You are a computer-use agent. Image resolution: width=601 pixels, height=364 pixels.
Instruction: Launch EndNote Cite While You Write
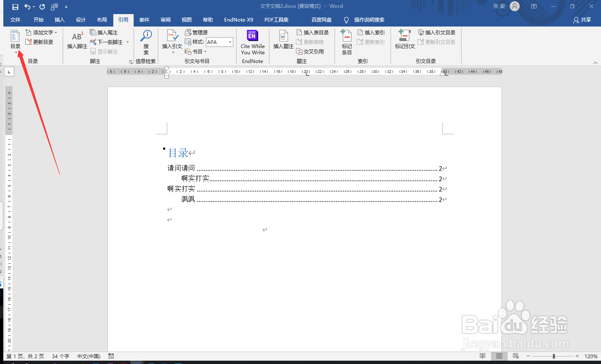tap(252, 42)
